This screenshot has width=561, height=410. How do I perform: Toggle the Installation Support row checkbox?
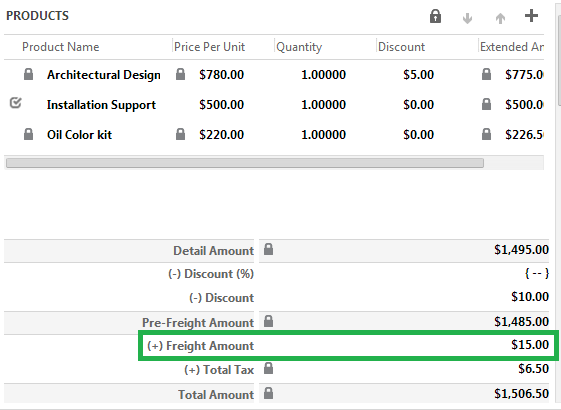(x=15, y=103)
